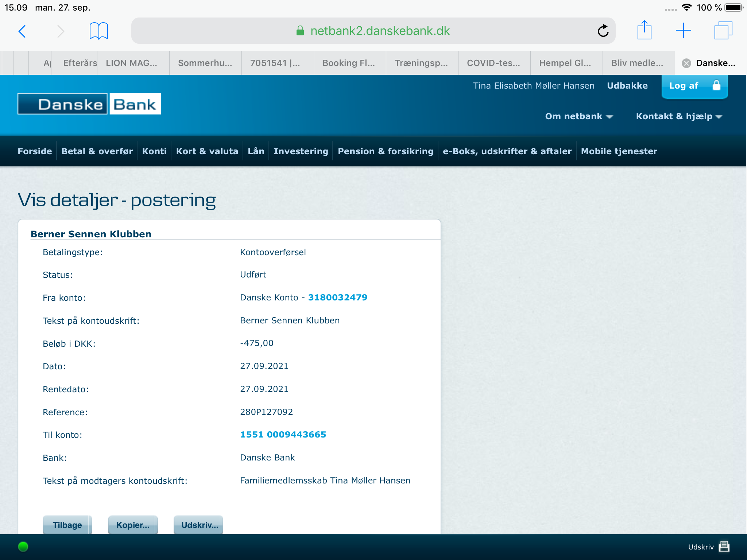Switch to the LION MAG... tab
747x560 pixels.
133,63
